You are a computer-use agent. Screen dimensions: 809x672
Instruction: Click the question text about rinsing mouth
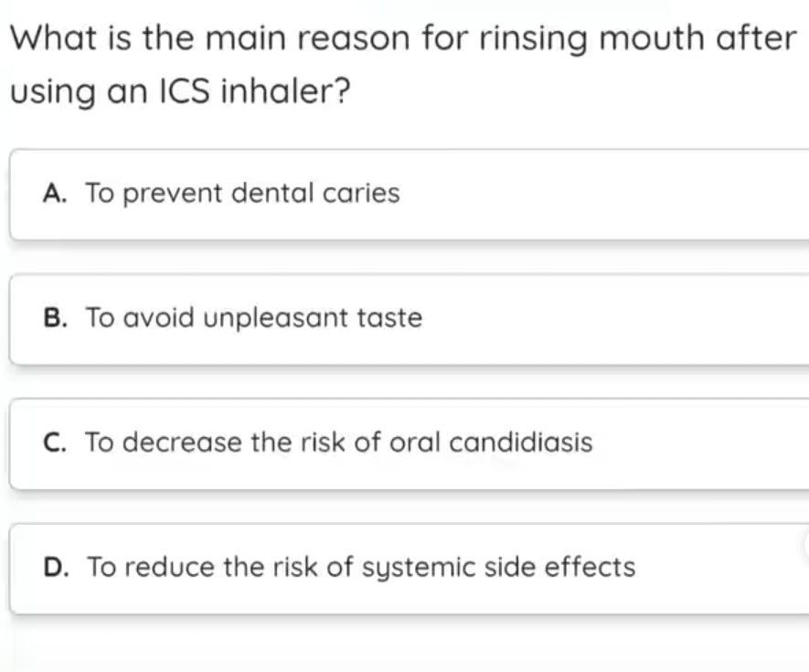(x=402, y=38)
